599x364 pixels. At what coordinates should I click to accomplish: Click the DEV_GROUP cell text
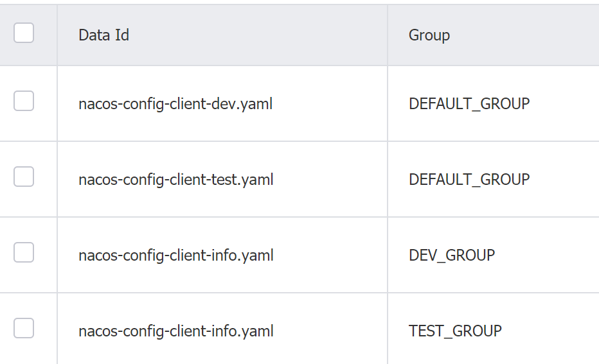click(x=452, y=256)
